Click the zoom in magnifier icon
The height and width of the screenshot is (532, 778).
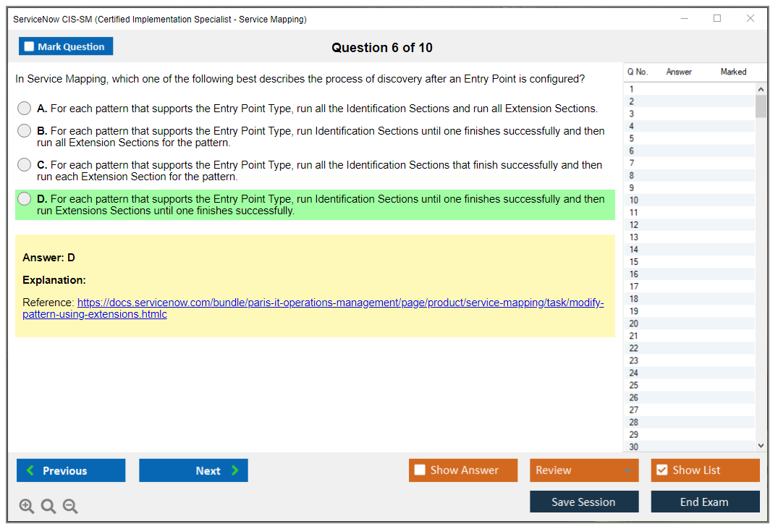27,507
